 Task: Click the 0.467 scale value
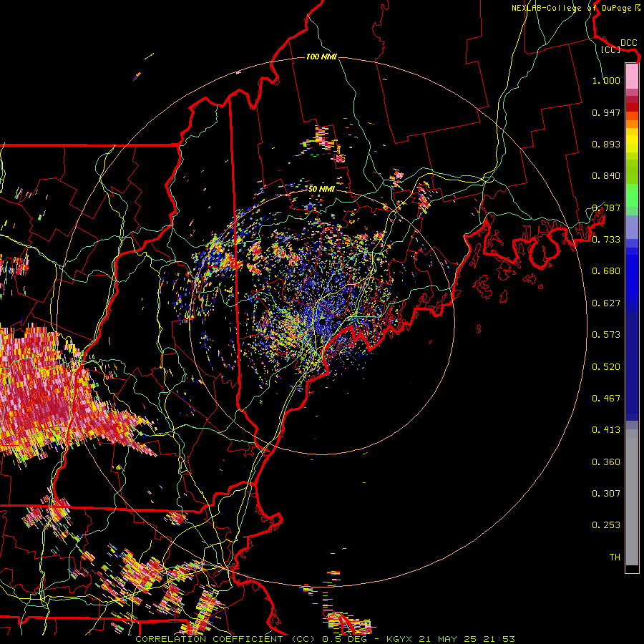tap(606, 399)
